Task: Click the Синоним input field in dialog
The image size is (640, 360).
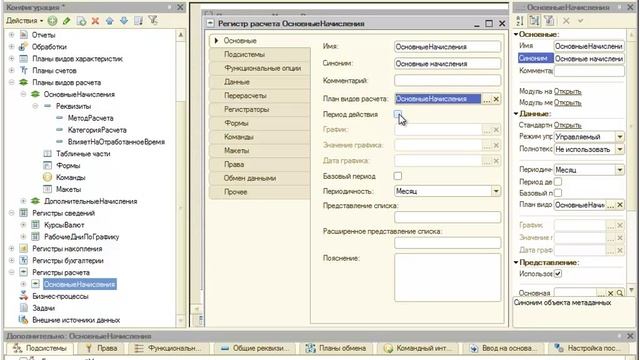Action: point(447,64)
